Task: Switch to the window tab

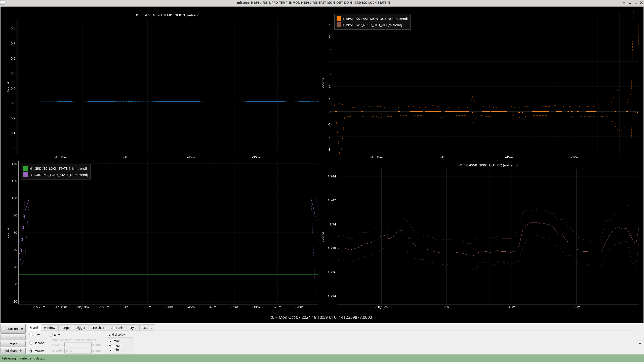Action: pyautogui.click(x=50, y=328)
